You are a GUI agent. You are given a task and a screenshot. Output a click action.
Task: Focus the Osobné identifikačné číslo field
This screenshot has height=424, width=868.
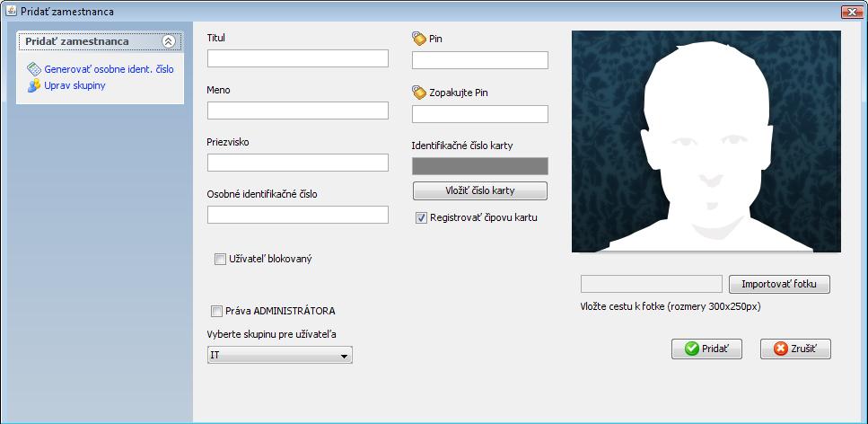(x=298, y=215)
